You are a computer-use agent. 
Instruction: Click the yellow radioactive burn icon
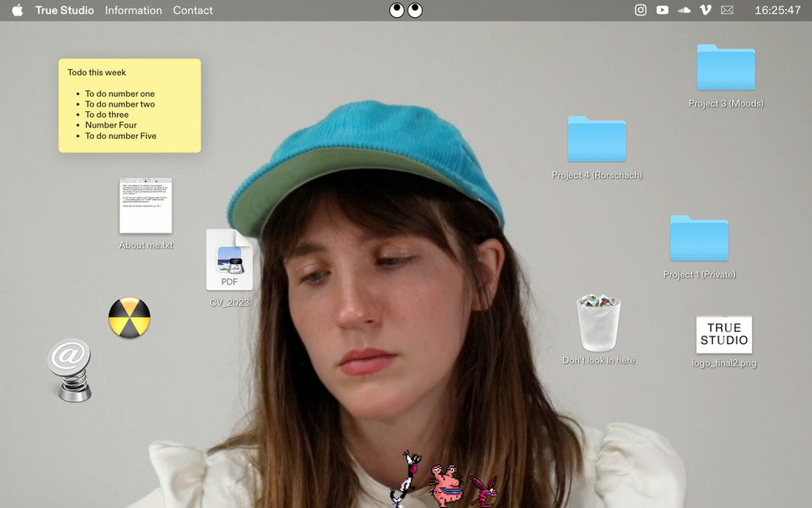(129, 318)
